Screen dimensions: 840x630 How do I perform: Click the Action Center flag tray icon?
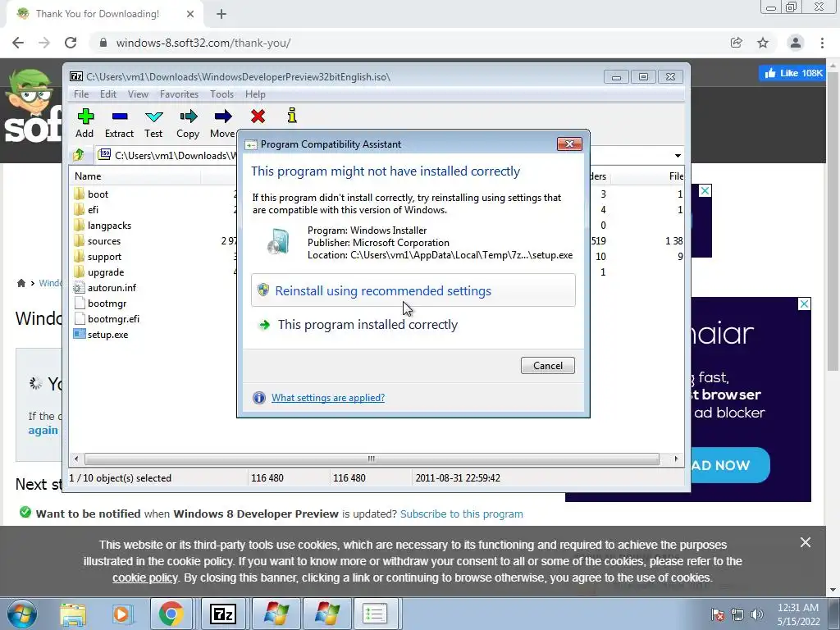[717, 614]
